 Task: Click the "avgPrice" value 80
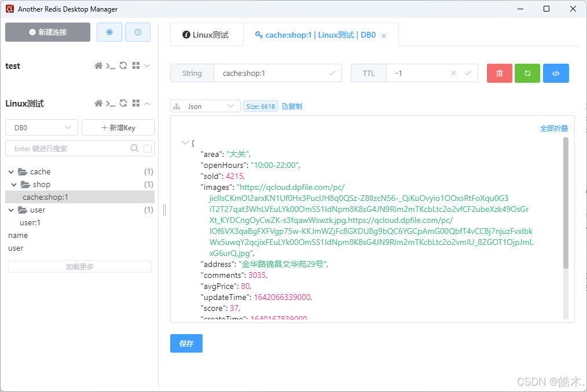click(x=245, y=286)
